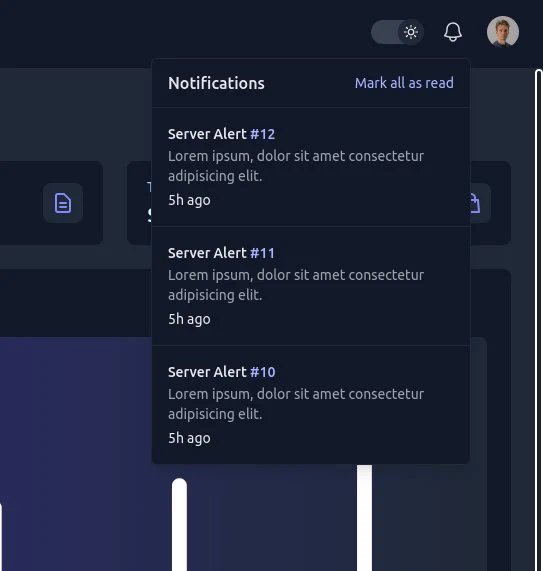Click the Lorem ipsum text of Alert #11
Image resolution: width=543 pixels, height=571 pixels.
pos(296,285)
